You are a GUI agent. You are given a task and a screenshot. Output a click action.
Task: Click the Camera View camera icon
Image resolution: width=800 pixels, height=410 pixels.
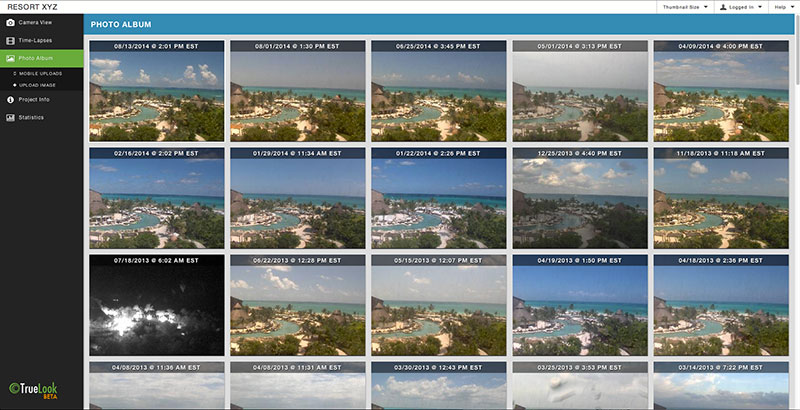click(10, 22)
